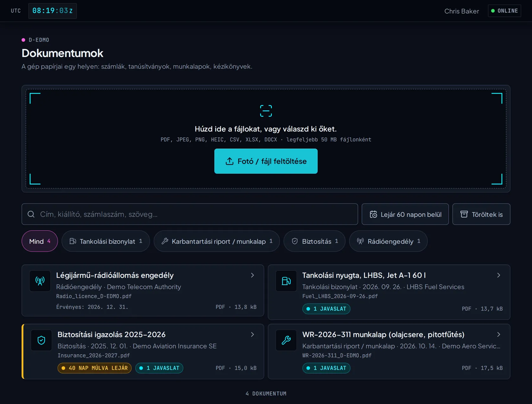The height and width of the screenshot is (404, 532).
Task: Click the fuel pump icon on Tankolási nyugta card
Action: 286,281
